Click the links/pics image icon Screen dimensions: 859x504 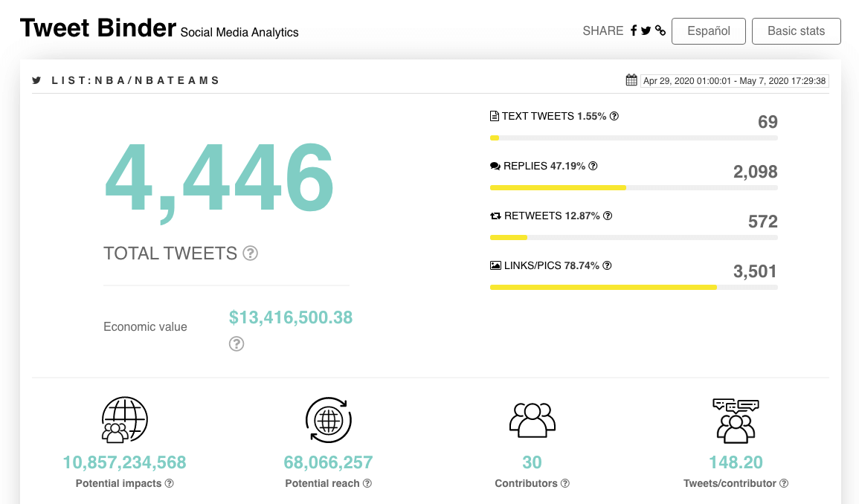click(x=495, y=265)
